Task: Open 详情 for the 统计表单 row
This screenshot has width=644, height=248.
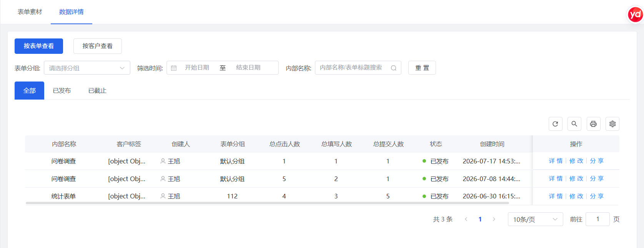Action: pos(556,196)
